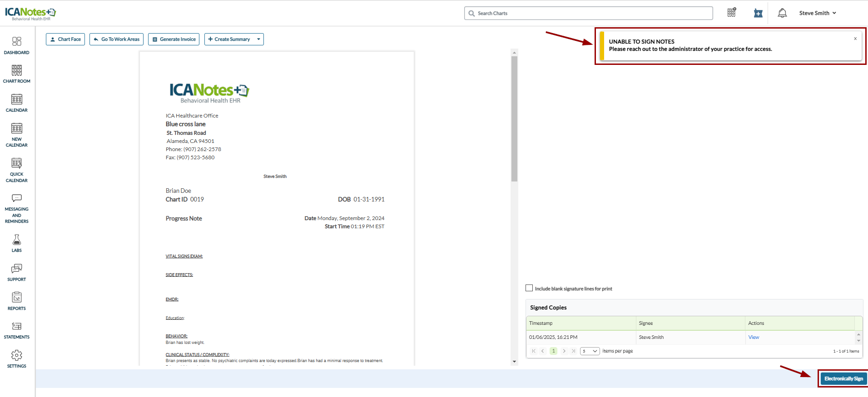The height and width of the screenshot is (397, 868).
Task: Click the 1 - 1 of 1 items text
Action: [846, 351]
